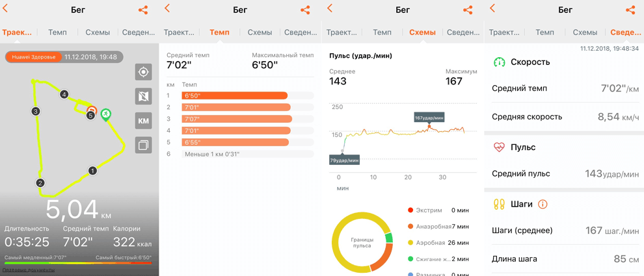
Task: Toggle map background visibility icon
Action: click(143, 97)
